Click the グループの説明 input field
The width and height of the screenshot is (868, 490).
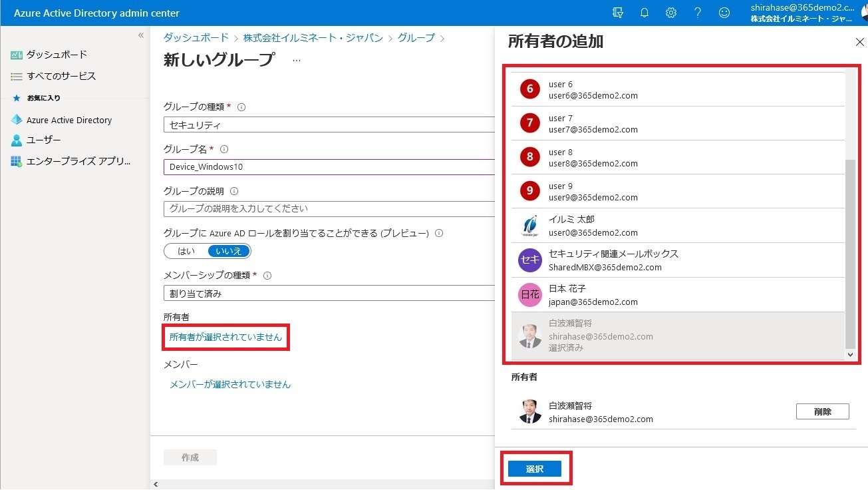329,208
